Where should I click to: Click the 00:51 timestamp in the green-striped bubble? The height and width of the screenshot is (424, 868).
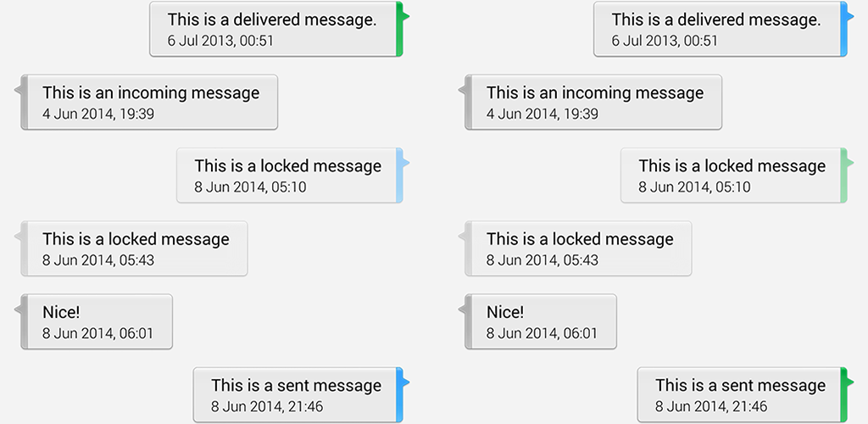coord(220,41)
